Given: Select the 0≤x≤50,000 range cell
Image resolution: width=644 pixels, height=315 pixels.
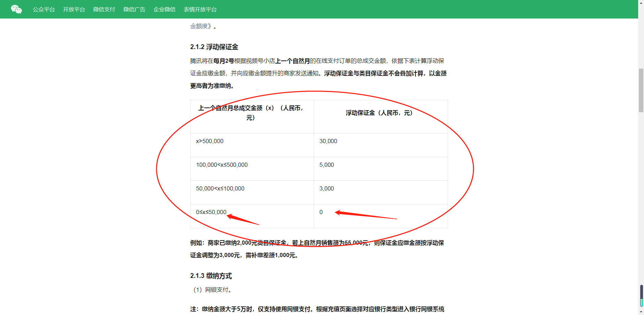Looking at the screenshot, I should pos(252,216).
